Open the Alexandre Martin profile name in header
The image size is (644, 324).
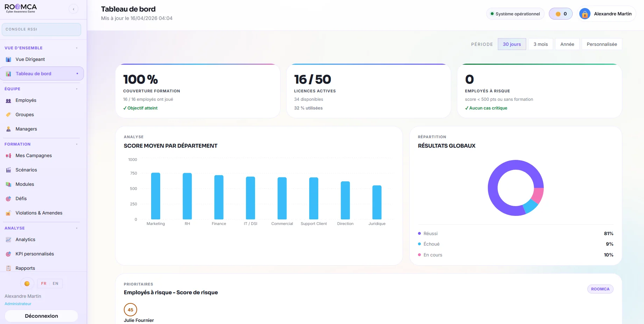tap(613, 14)
